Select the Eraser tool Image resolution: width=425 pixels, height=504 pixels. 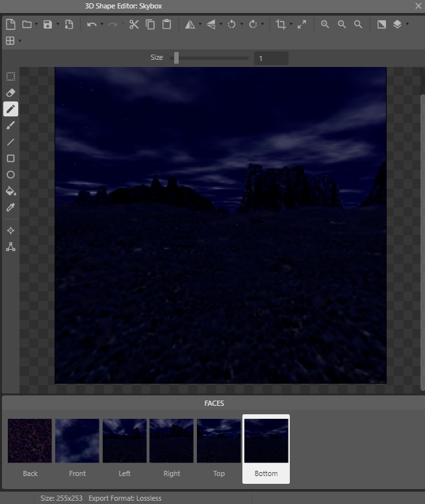(10, 93)
